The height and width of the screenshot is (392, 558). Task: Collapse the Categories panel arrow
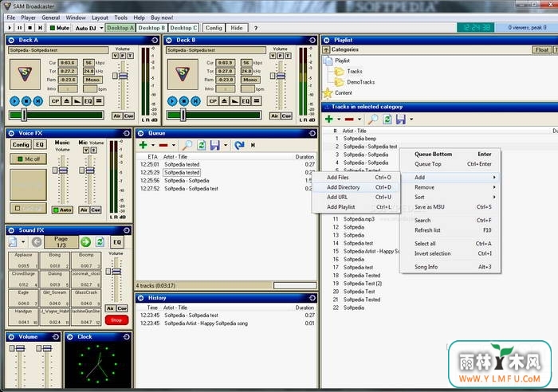326,50
